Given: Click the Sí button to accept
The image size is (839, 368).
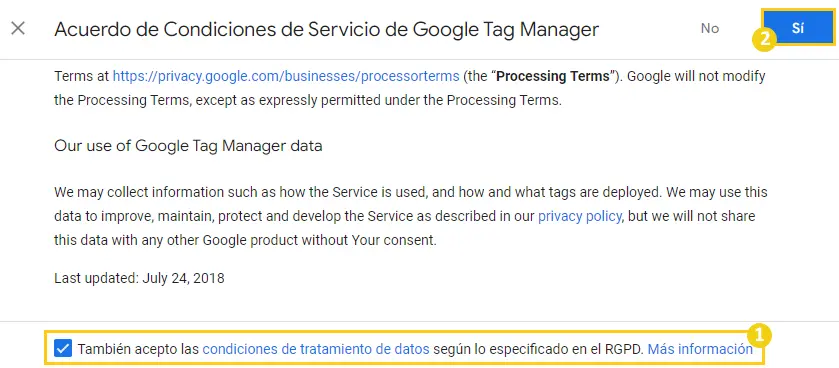Looking at the screenshot, I should (x=797, y=28).
